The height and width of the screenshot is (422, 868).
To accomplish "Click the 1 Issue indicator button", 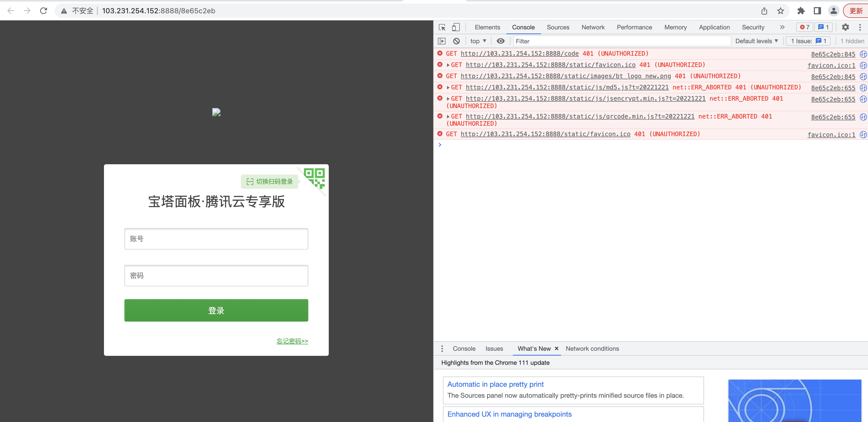I will (808, 41).
